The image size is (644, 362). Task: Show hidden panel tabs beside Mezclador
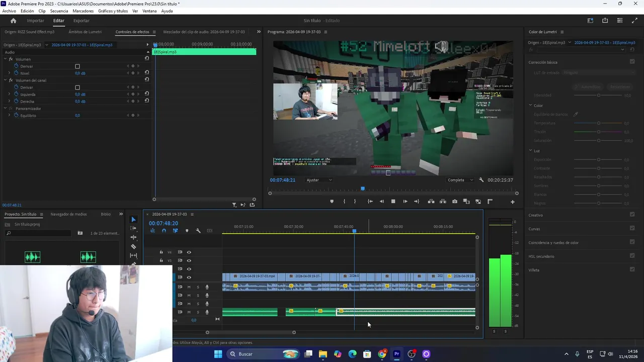click(x=259, y=32)
